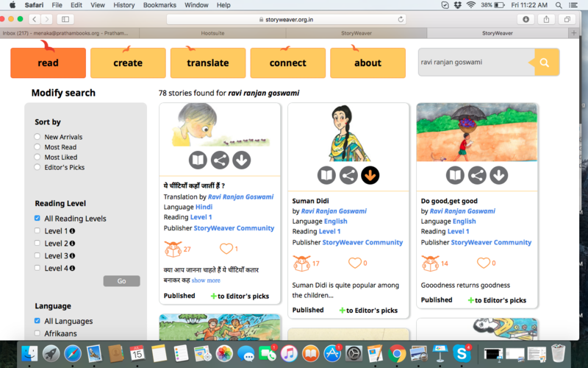Open the about section
This screenshot has width=588, height=368.
click(368, 63)
